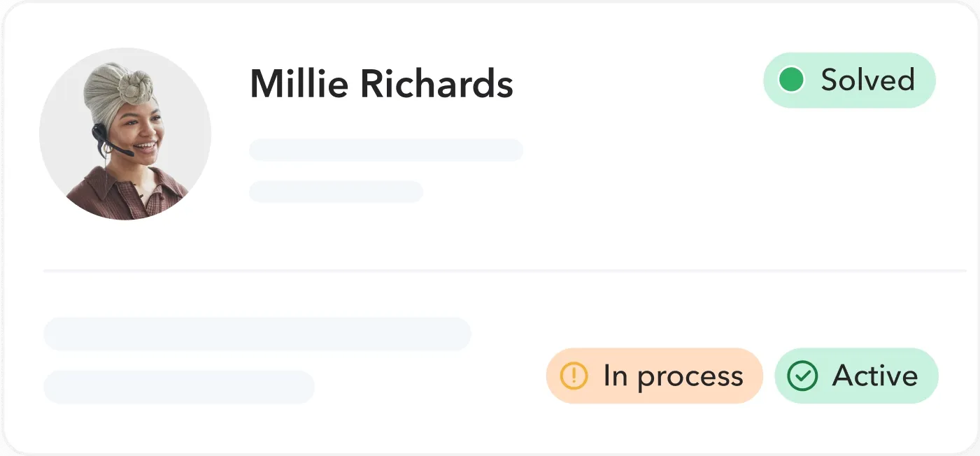Click the "Active" label text
The height and width of the screenshot is (456, 980).
pos(875,376)
